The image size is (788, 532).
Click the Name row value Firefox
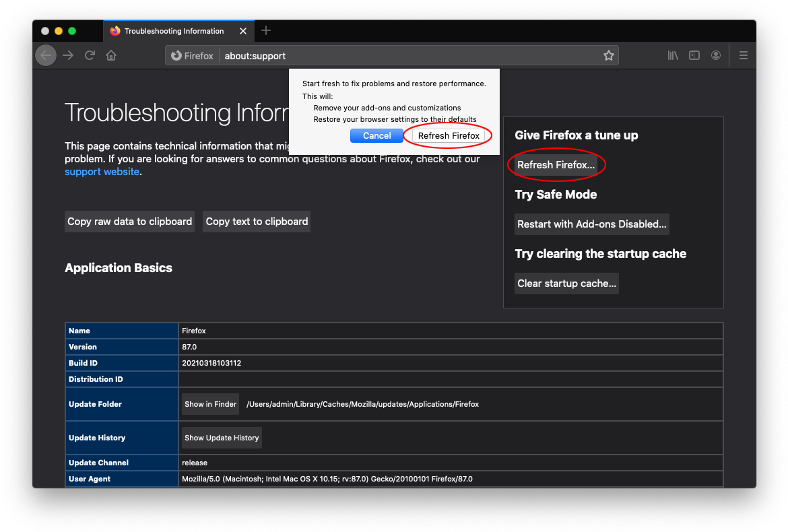194,331
